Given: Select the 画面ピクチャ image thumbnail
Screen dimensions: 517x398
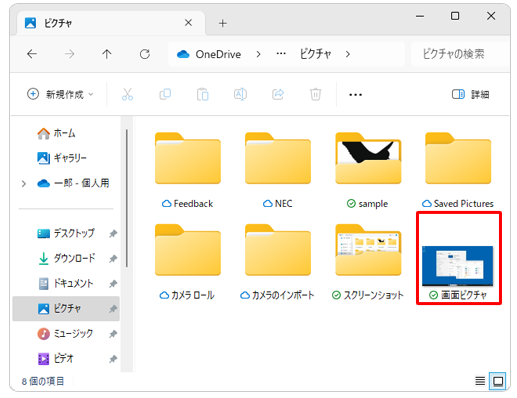Looking at the screenshot, I should (457, 266).
